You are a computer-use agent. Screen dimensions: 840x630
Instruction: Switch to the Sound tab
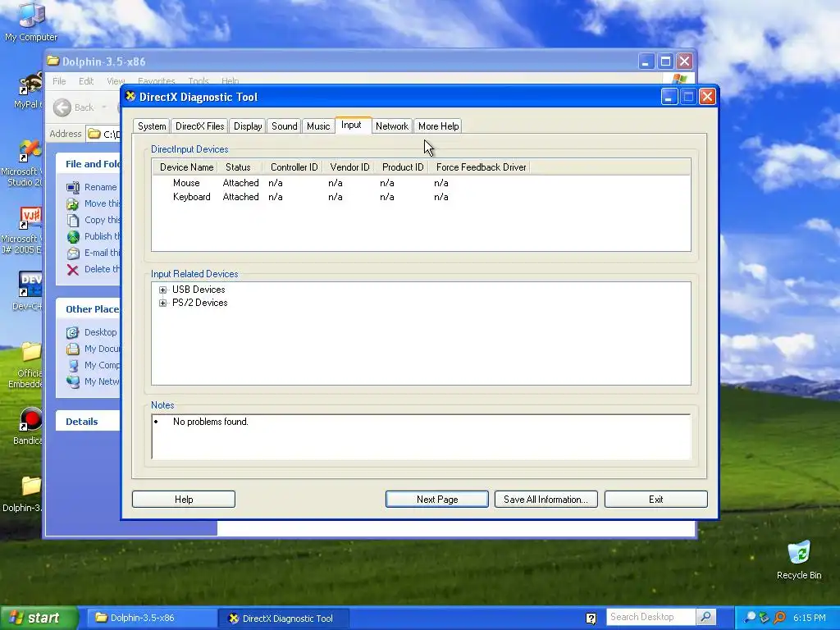(284, 126)
